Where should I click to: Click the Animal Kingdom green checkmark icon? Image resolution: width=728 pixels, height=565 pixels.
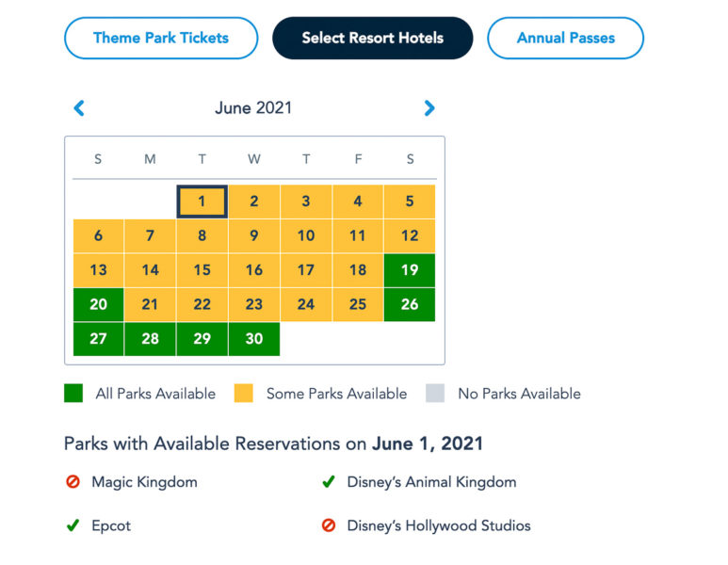pos(329,482)
